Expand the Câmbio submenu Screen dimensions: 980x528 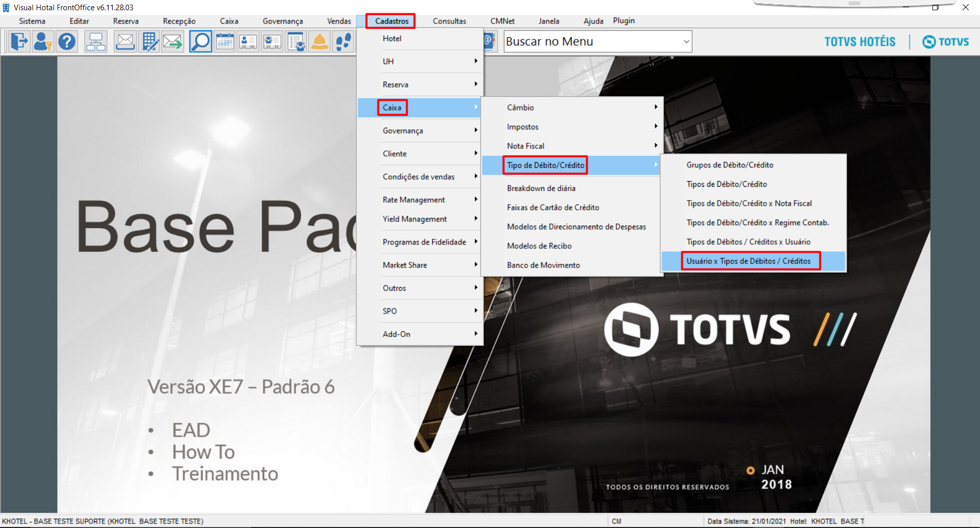tap(572, 107)
